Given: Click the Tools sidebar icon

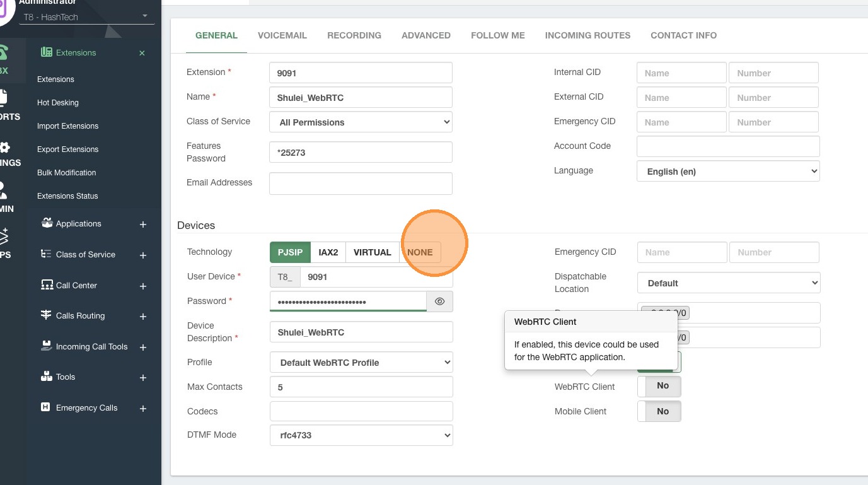Looking at the screenshot, I should (46, 377).
